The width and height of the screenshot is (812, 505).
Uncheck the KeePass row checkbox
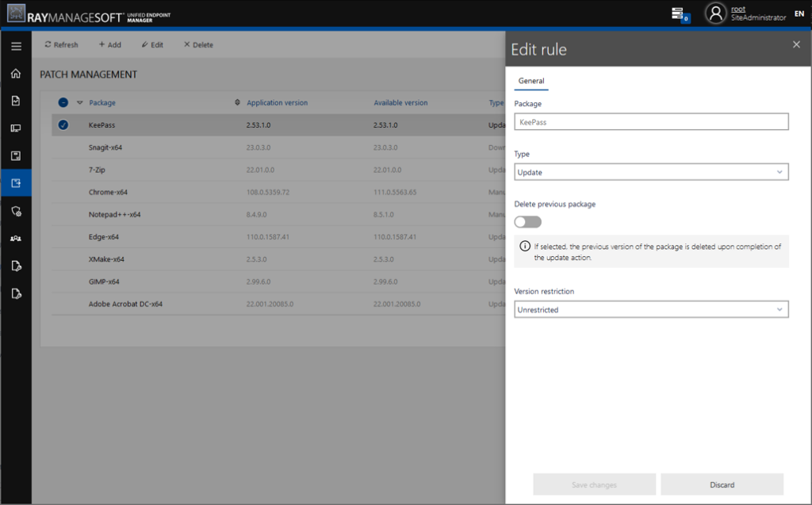click(x=63, y=124)
